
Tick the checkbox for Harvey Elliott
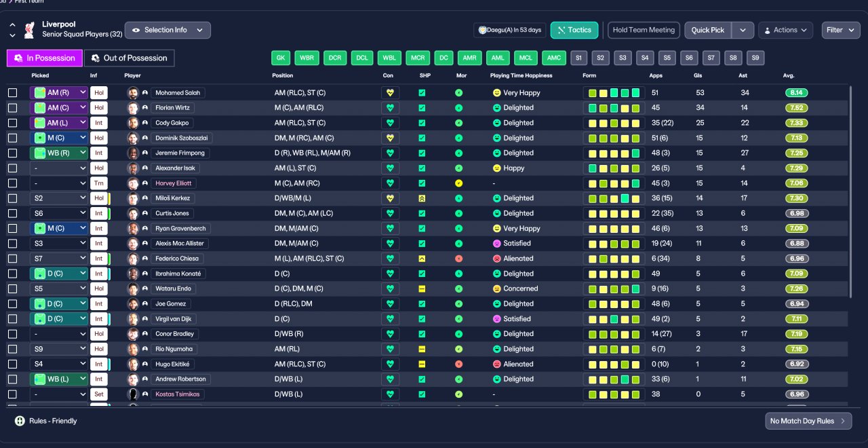pyautogui.click(x=12, y=183)
